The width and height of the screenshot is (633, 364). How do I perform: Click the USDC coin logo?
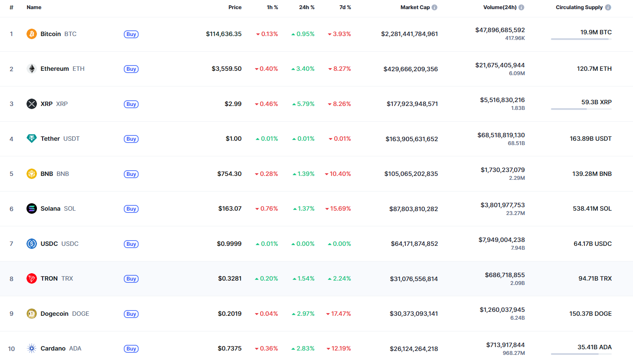click(x=32, y=244)
